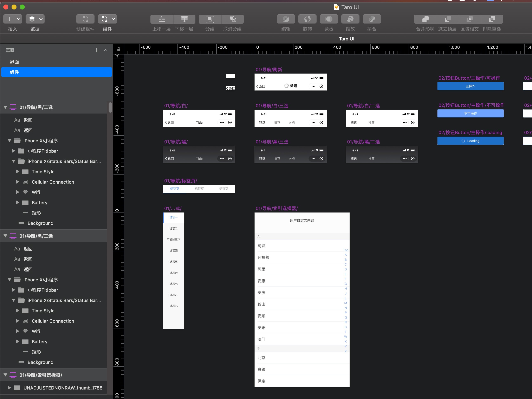Move layer up with 上移一层 icon
This screenshot has width=532, height=399.
pyautogui.click(x=161, y=19)
